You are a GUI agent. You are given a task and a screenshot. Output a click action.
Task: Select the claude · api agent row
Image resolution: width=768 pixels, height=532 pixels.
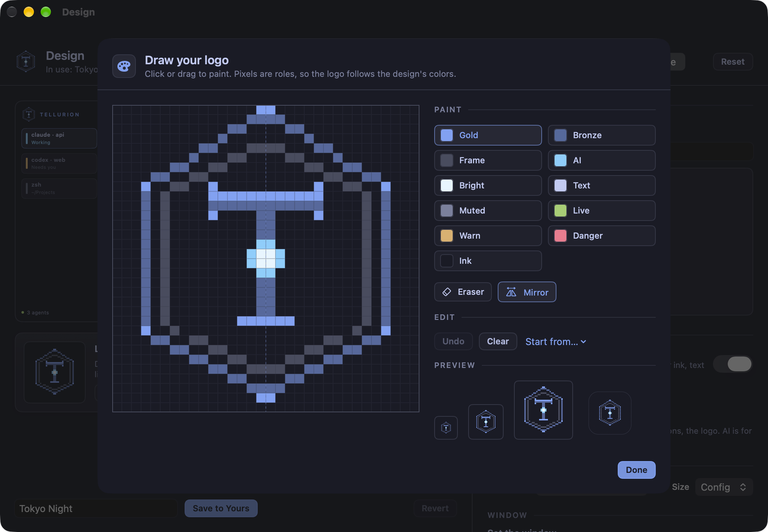click(x=59, y=138)
